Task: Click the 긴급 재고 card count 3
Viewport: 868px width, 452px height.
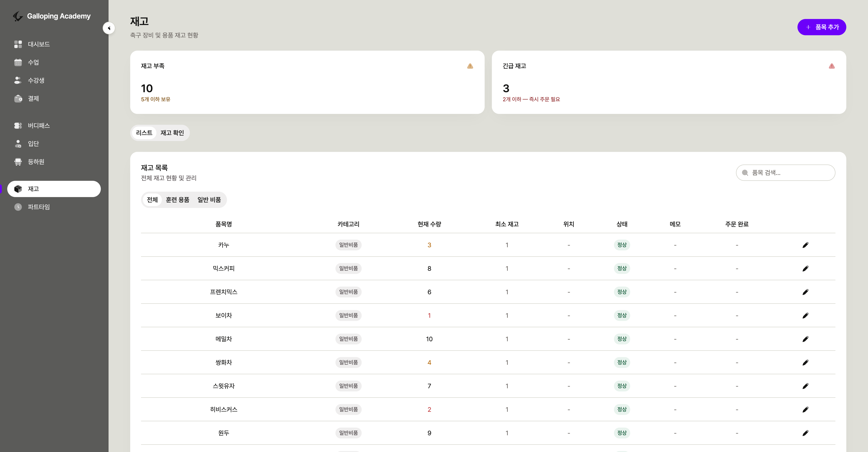Action: (506, 88)
